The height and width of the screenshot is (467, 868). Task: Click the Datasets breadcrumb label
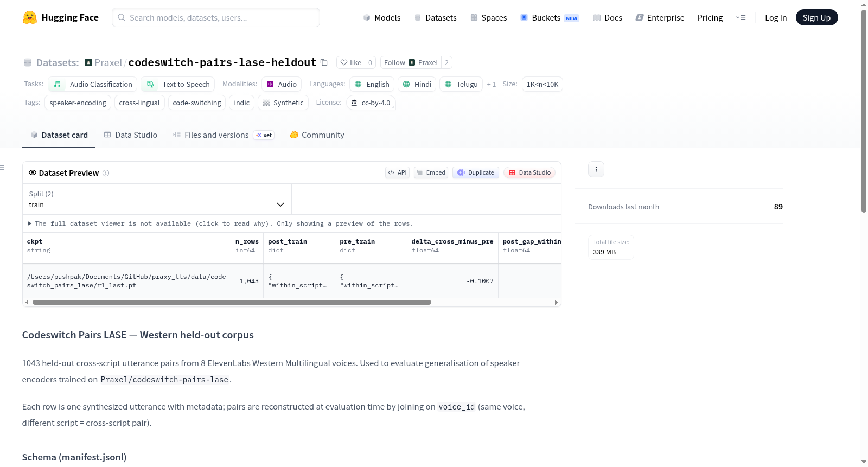pyautogui.click(x=58, y=62)
